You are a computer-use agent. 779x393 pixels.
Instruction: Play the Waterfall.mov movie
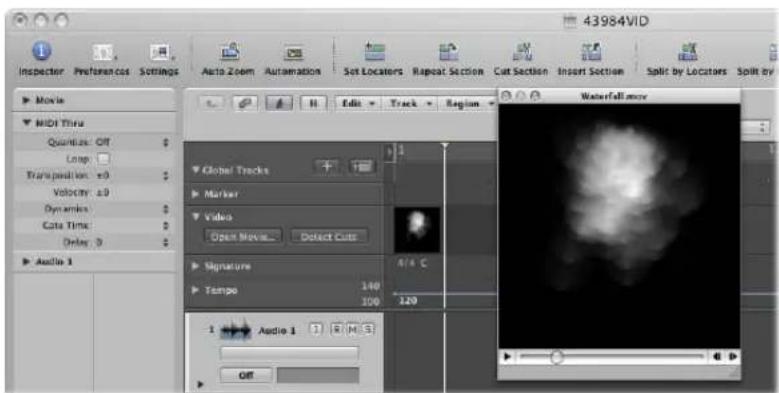[x=507, y=356]
